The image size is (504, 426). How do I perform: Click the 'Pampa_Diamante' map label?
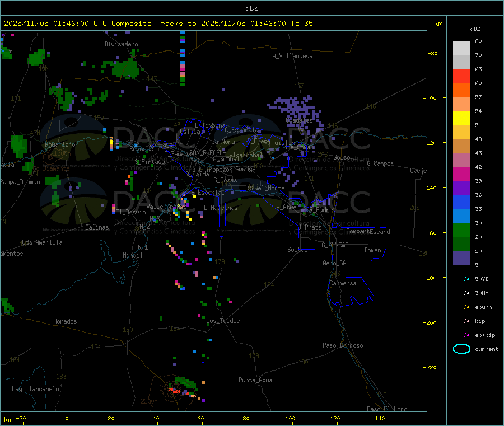click(x=23, y=182)
